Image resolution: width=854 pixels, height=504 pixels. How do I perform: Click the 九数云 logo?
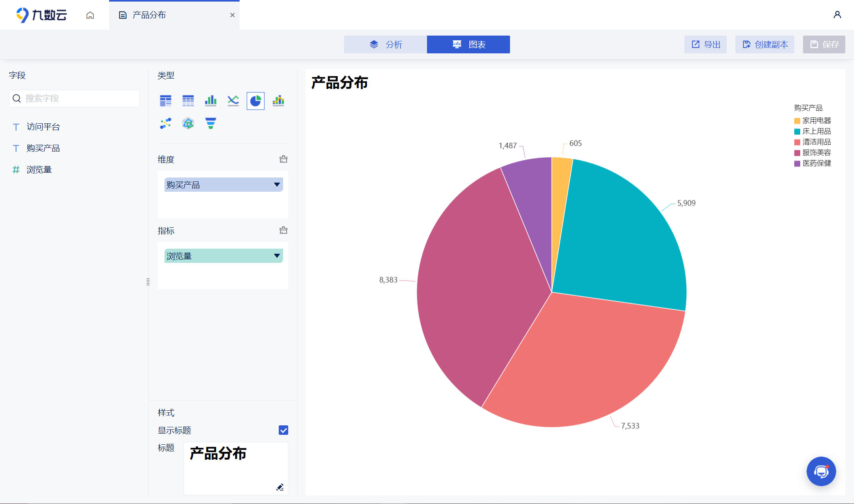point(42,15)
